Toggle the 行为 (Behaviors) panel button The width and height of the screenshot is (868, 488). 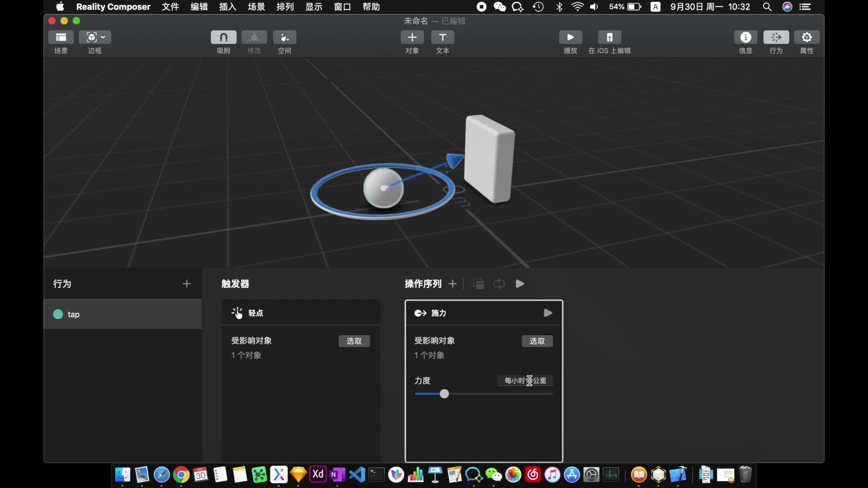pos(776,37)
